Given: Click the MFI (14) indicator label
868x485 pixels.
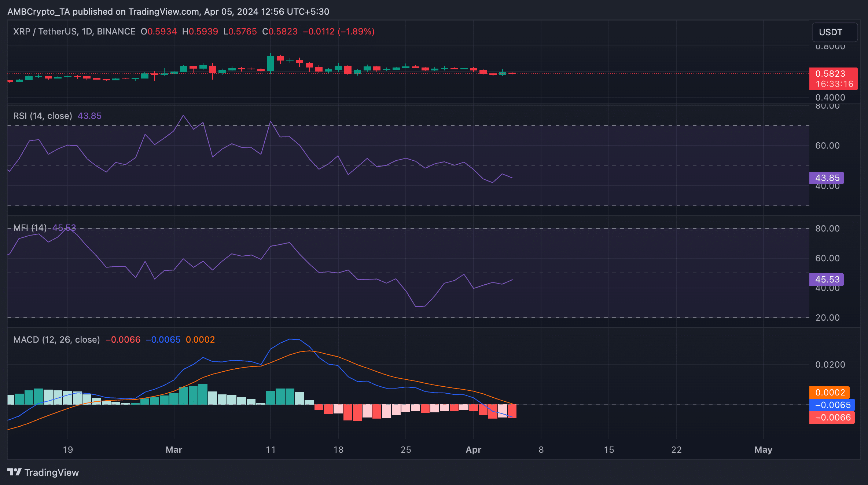Looking at the screenshot, I should coord(30,228).
